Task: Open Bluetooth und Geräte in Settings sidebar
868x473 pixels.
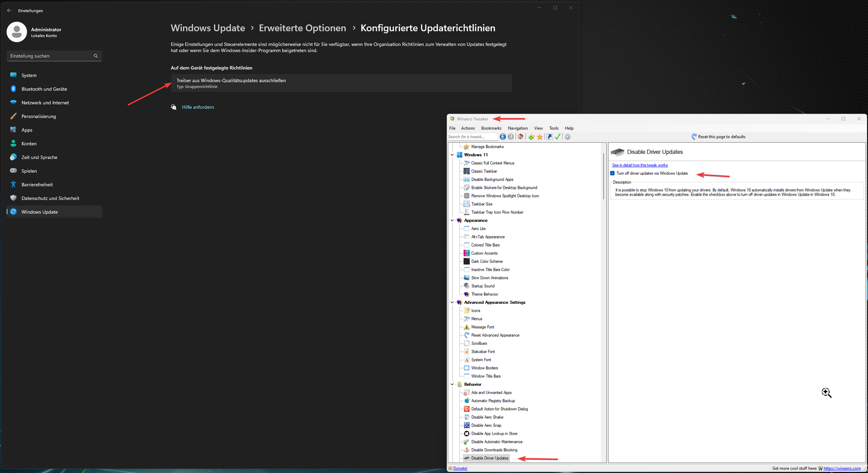Action: click(x=44, y=89)
